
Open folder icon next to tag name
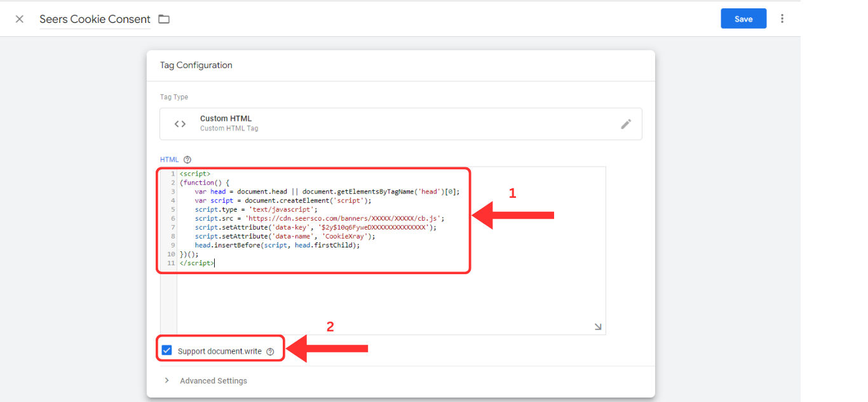(x=164, y=19)
